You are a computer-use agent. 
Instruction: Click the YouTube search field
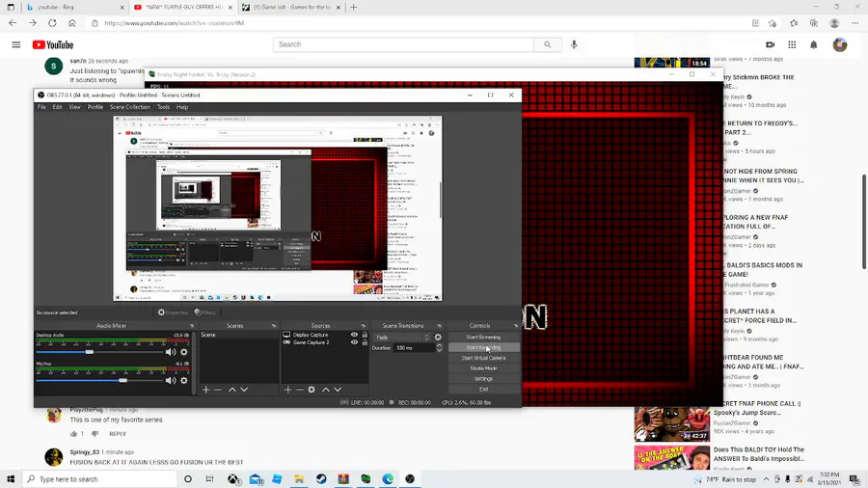click(x=403, y=44)
